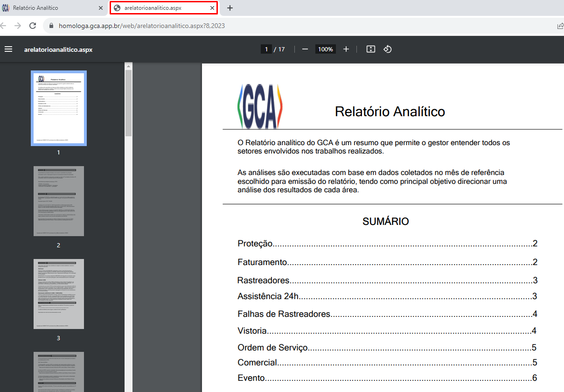
Task: Click the lock icon beside the URL
Action: (51, 26)
